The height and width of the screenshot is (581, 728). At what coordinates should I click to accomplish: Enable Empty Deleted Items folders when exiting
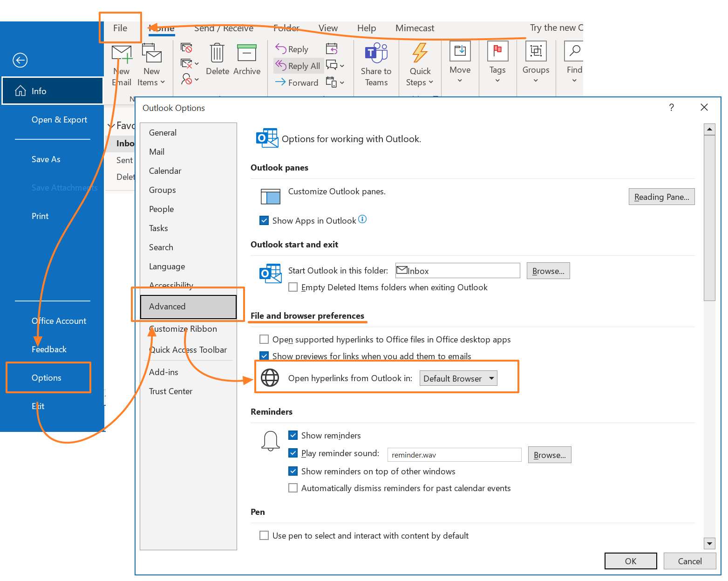coord(293,287)
